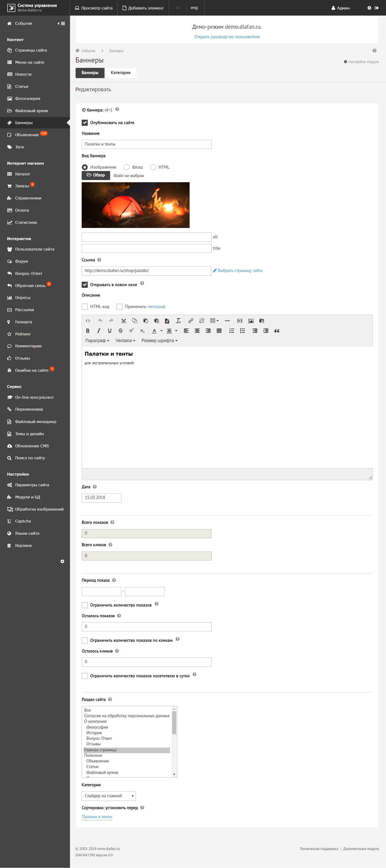This screenshot has width=386, height=868.
Task: Collapse the sidebar with the menu toggle icon
Action: [61, 24]
